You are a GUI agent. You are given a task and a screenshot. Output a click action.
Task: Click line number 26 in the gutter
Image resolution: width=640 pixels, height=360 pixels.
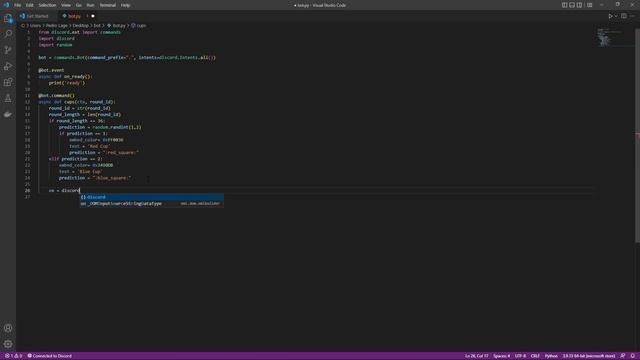(27, 190)
